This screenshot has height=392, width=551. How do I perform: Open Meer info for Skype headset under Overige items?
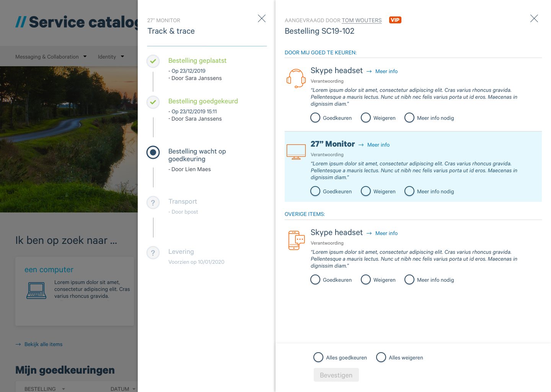[386, 233]
